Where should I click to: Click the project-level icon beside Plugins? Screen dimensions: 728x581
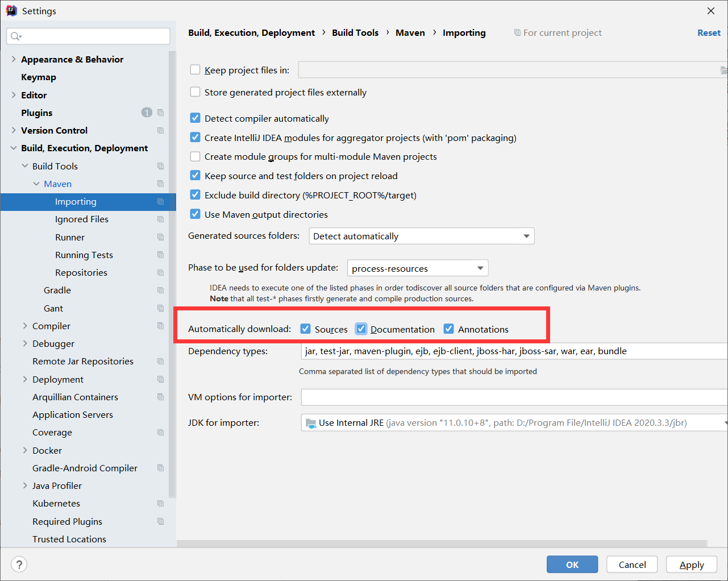click(x=160, y=113)
